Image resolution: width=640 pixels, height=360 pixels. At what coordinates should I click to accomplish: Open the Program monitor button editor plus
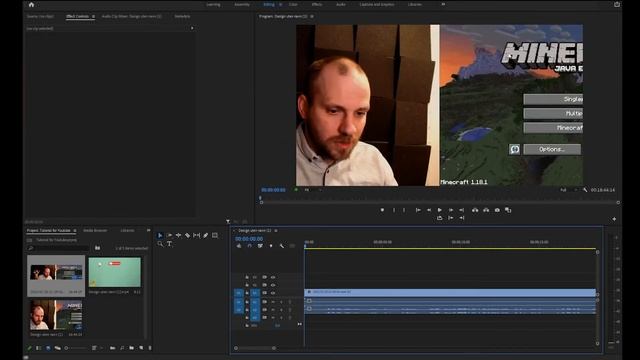(x=614, y=219)
